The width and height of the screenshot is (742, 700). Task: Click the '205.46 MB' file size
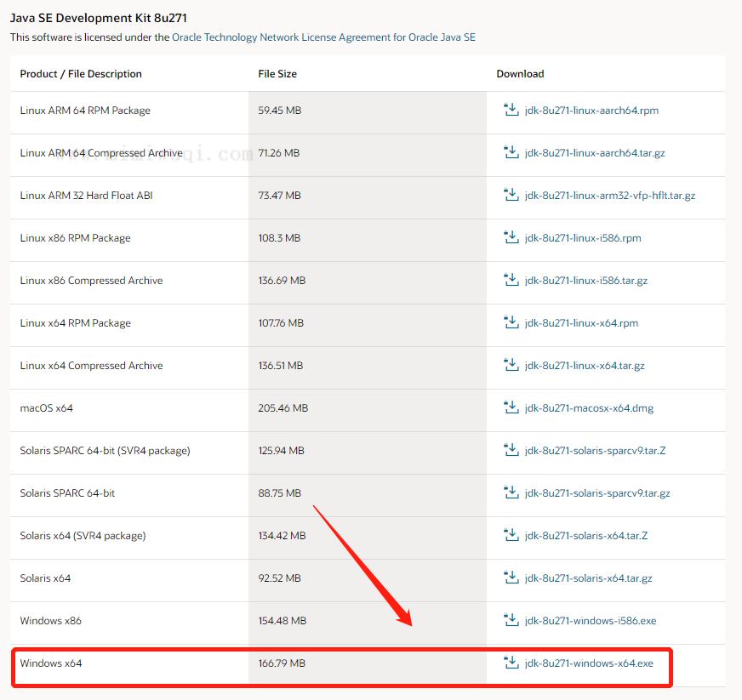pos(283,408)
